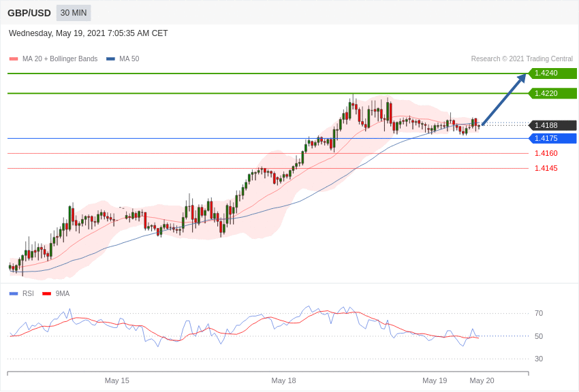579x392 pixels.
Task: Click the green 1.4240 price tag
Action: [552, 73]
